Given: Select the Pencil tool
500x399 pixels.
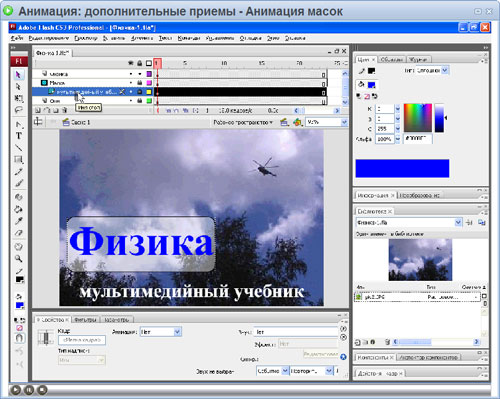Looking at the screenshot, I should [18, 171].
